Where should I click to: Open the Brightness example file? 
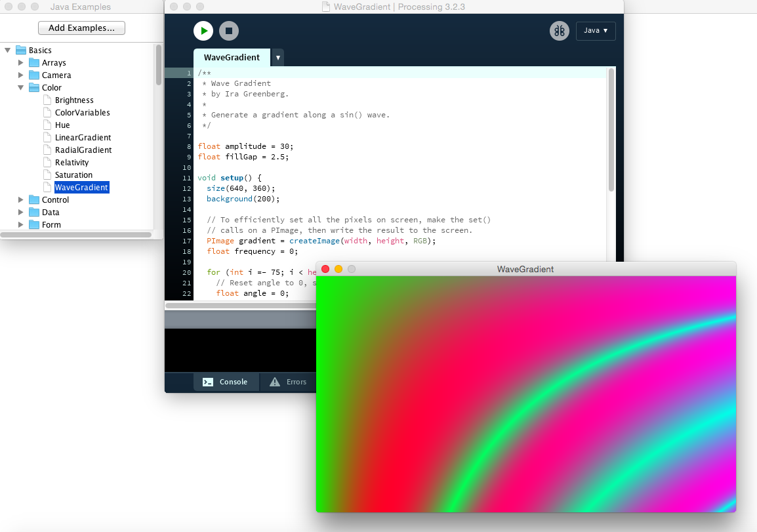click(x=74, y=100)
